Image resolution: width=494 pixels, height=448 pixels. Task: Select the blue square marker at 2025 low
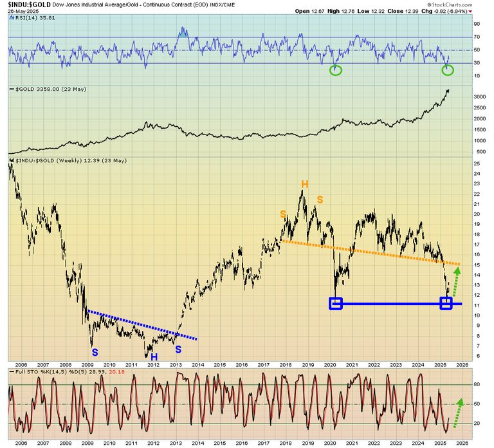point(446,303)
